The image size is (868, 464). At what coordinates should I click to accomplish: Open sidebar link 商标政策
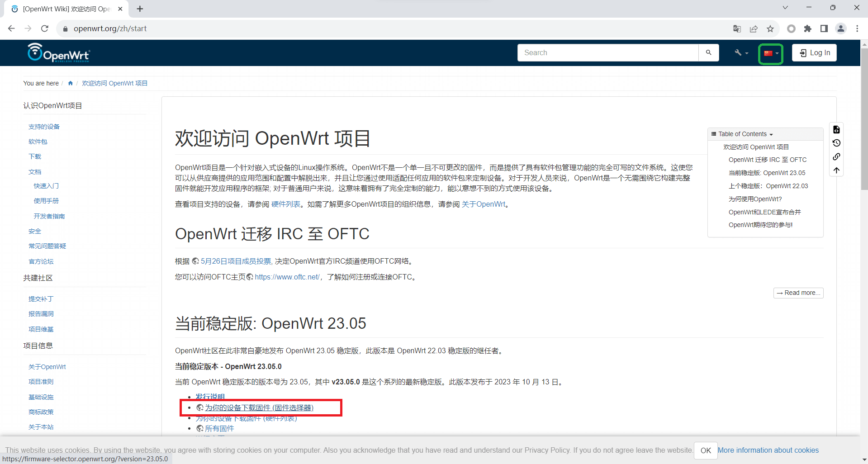click(41, 412)
